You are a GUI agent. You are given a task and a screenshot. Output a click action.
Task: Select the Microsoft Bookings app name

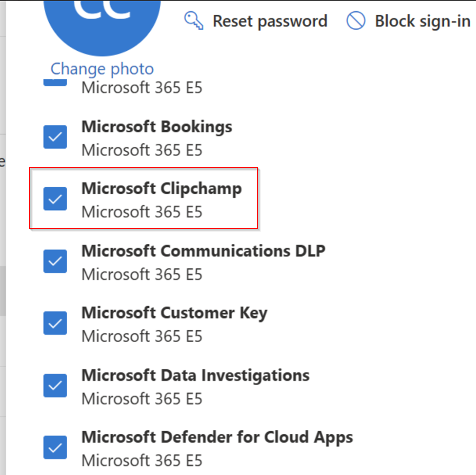(157, 127)
